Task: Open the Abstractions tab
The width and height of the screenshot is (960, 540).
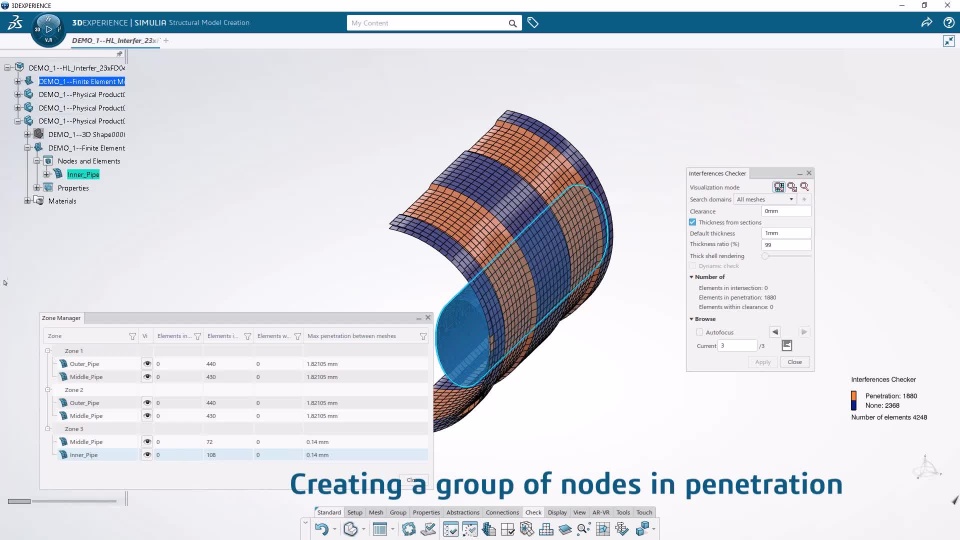Action: tap(463, 512)
